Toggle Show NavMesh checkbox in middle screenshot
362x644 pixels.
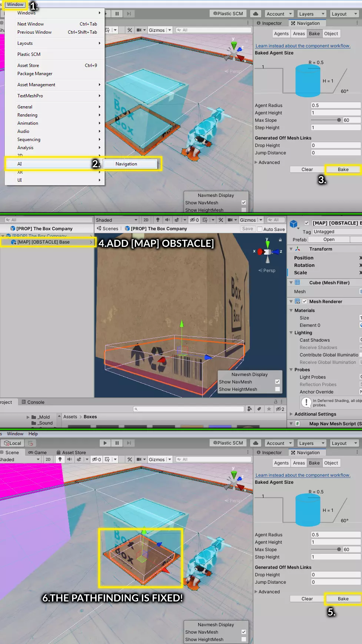278,382
